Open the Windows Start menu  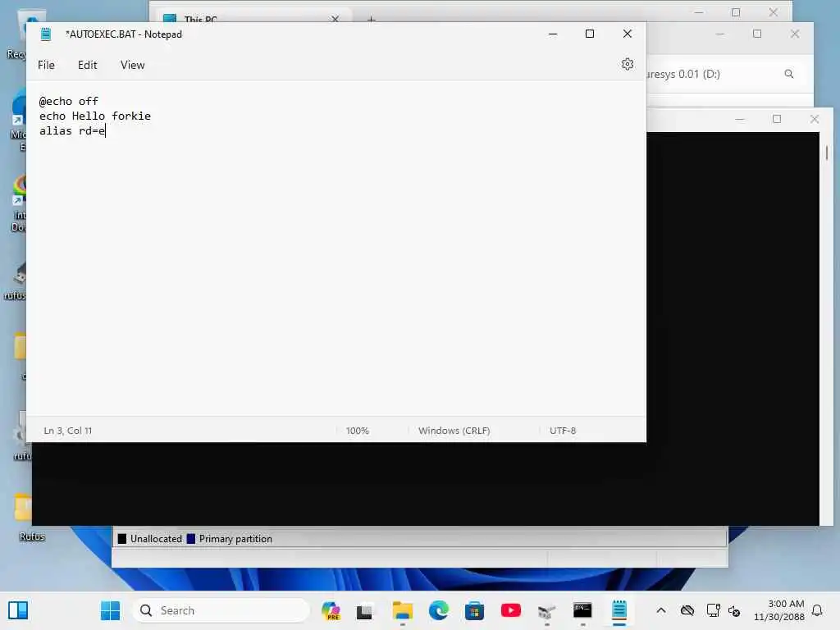[111, 610]
